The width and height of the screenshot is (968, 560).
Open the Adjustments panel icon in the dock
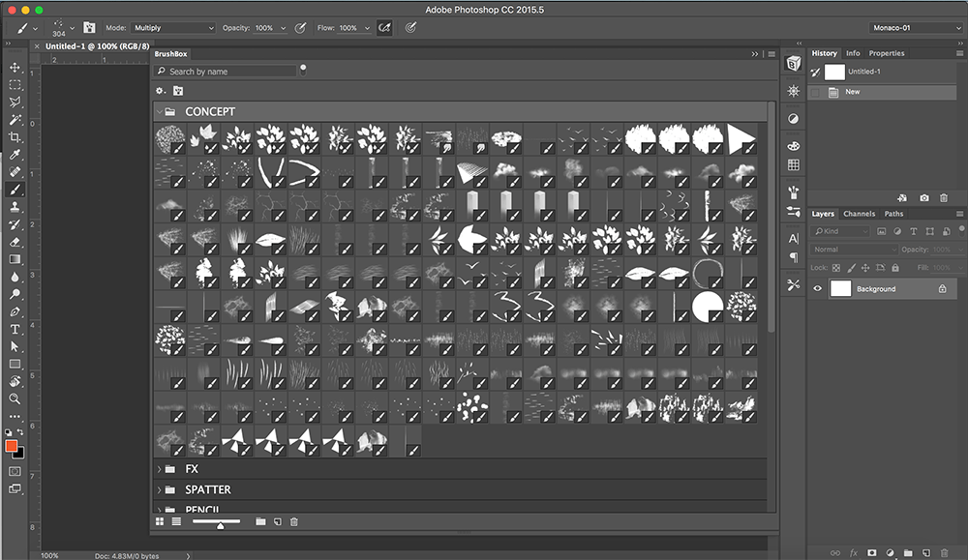(x=793, y=117)
